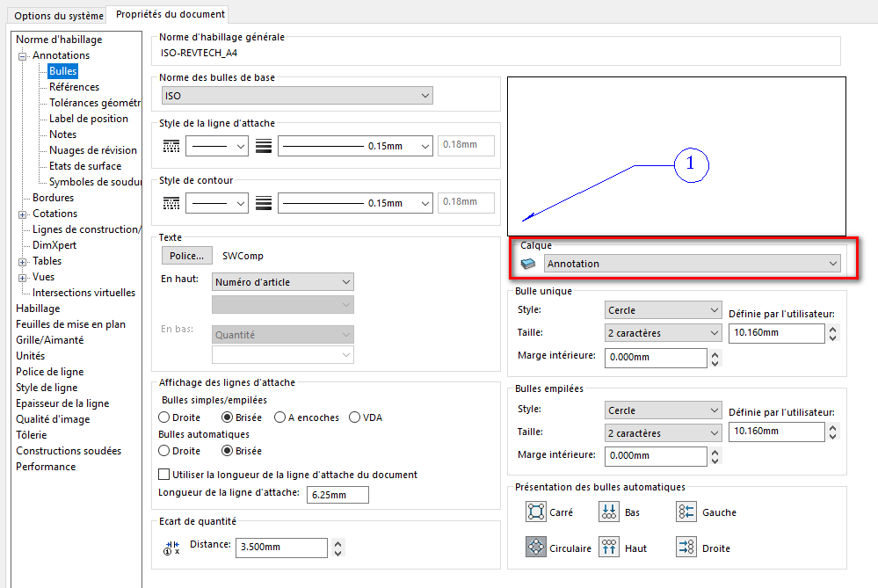
Task: Select the Gauche auto-balloon layout icon
Action: (x=686, y=512)
